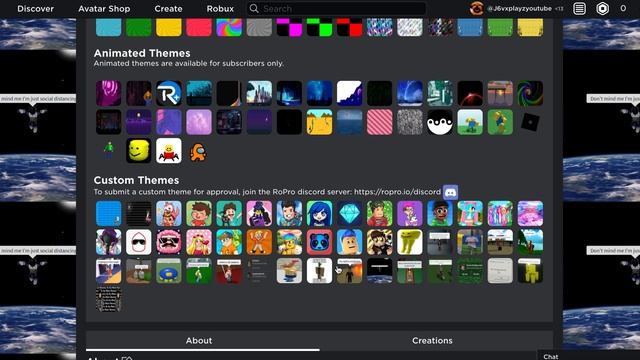Viewport: 640px width, 360px height.
Task: Choose the light purple sparkle animated theme
Action: coord(199,122)
